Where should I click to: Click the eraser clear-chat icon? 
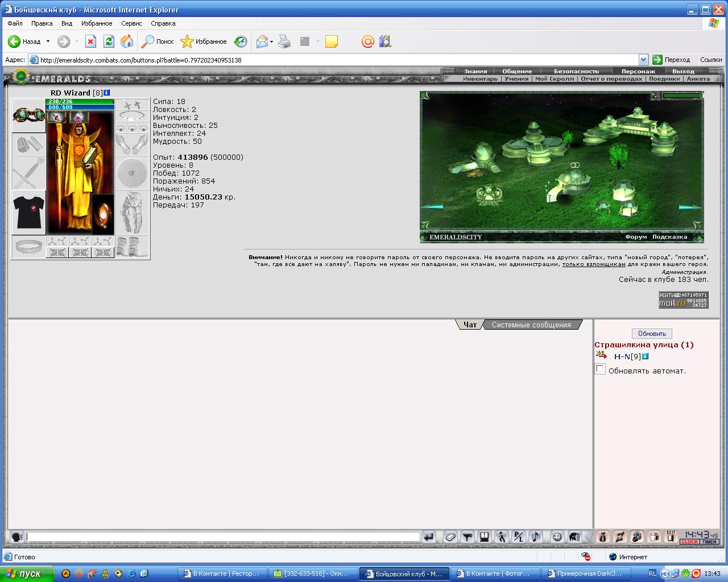coord(450,537)
